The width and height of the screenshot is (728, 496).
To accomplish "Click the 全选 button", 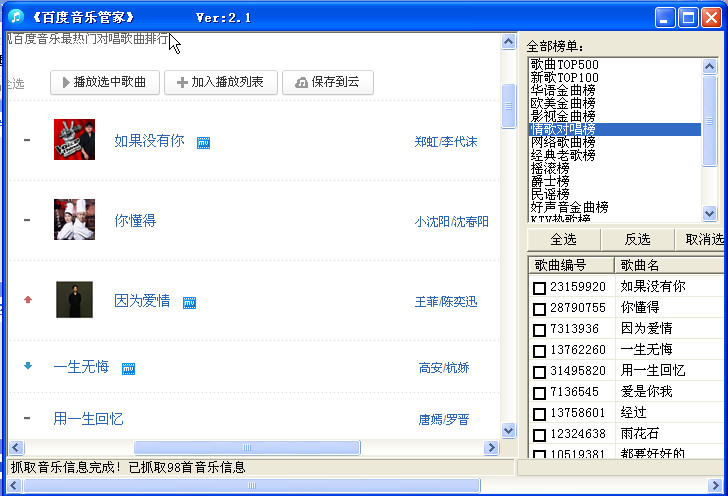I will point(564,240).
